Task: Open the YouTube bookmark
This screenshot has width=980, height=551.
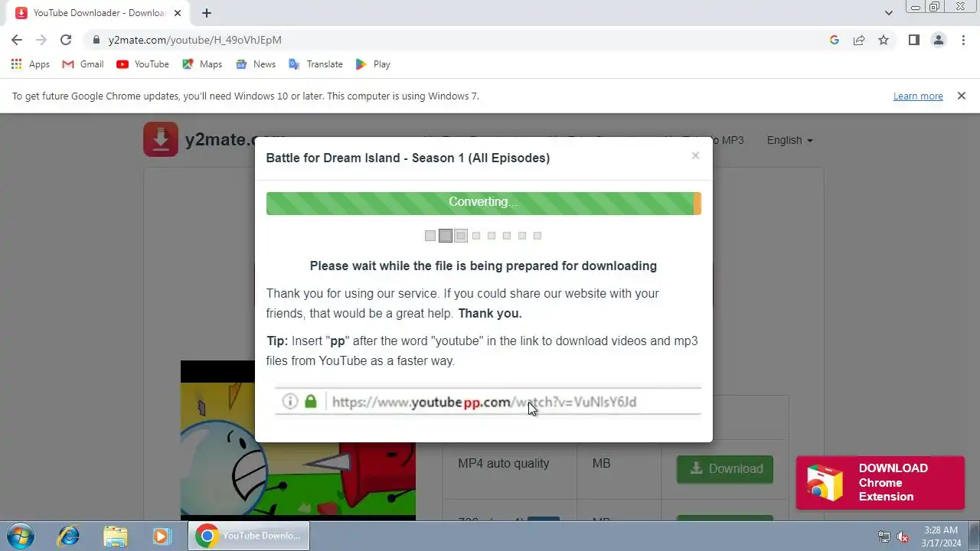Action: tap(142, 64)
